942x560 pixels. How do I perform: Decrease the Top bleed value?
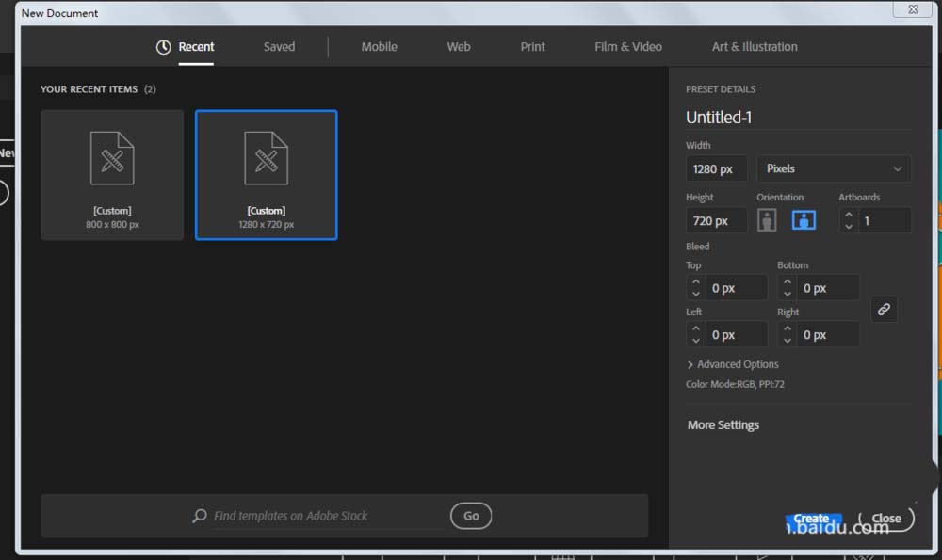point(696,294)
